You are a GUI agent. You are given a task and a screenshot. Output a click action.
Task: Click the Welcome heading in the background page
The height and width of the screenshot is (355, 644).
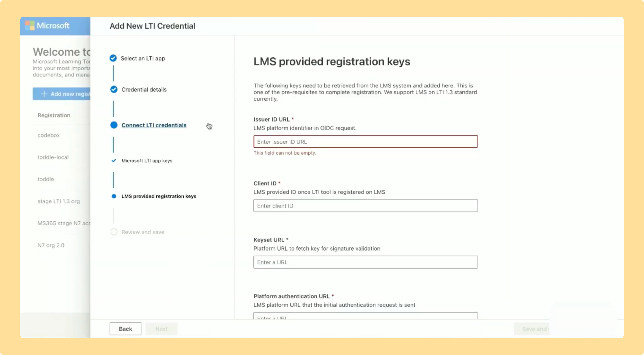tap(62, 52)
